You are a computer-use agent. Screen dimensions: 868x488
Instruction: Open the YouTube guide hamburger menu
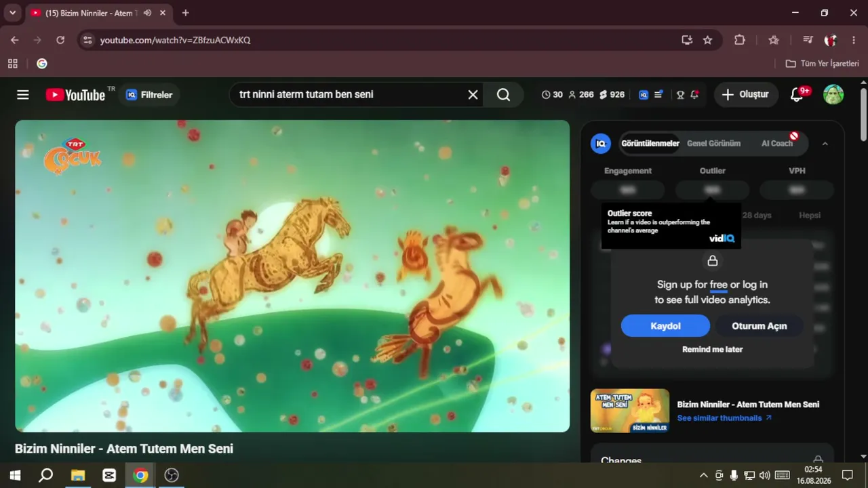[x=23, y=95]
